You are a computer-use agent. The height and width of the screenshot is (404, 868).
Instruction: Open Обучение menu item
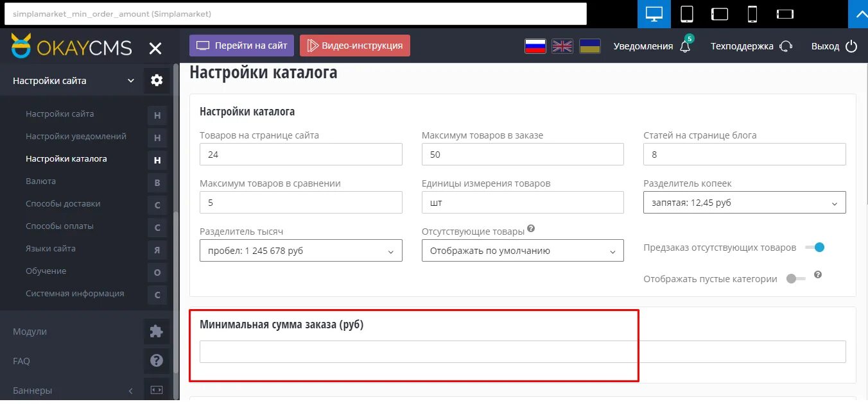coord(46,271)
